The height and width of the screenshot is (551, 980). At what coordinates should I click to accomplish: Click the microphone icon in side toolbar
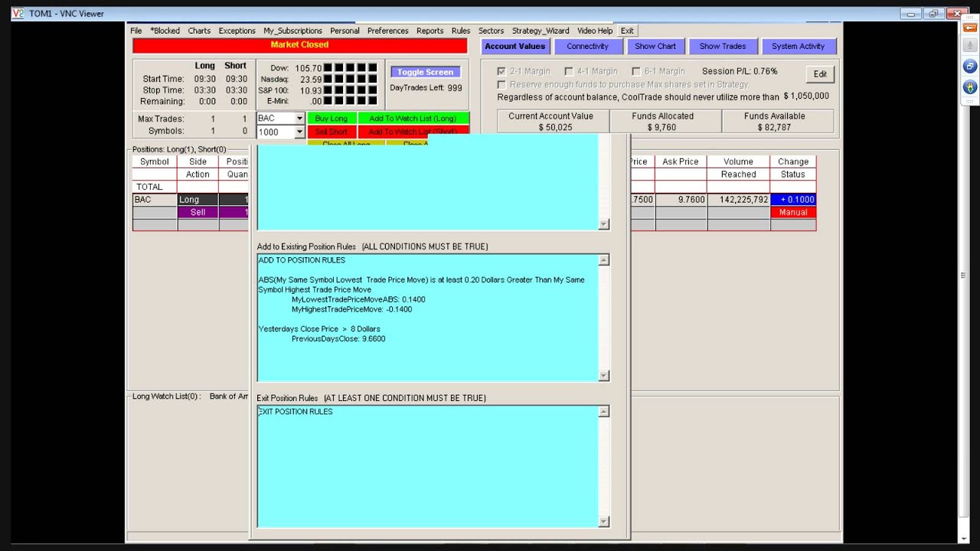click(969, 47)
